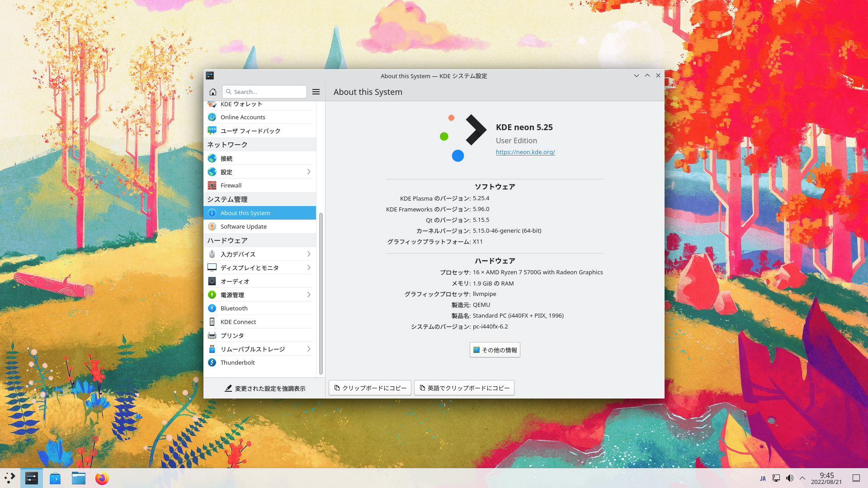Open the neon.kde.org link
The width and height of the screenshot is (868, 488).
coord(525,152)
